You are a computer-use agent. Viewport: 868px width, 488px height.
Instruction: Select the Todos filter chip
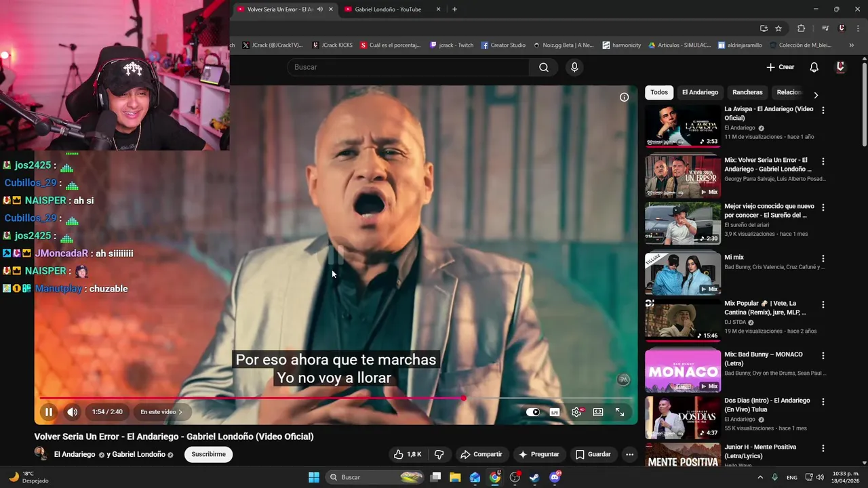[659, 92]
